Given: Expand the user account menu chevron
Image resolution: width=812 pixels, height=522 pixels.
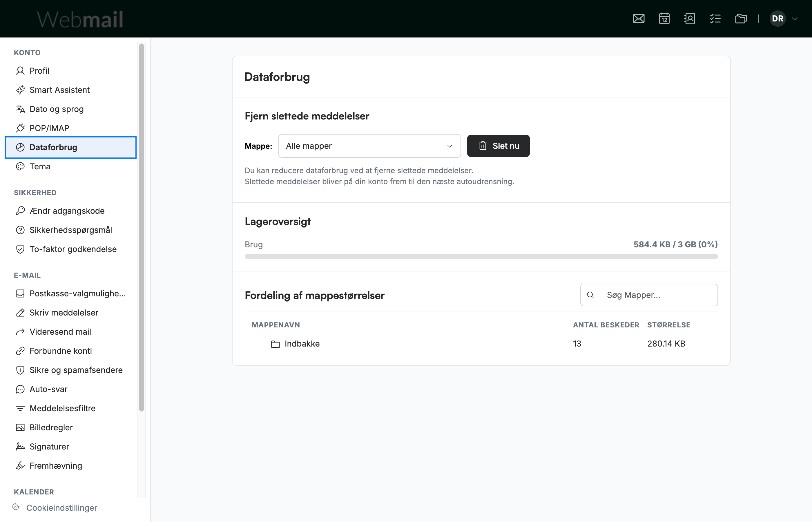Looking at the screenshot, I should coord(794,19).
